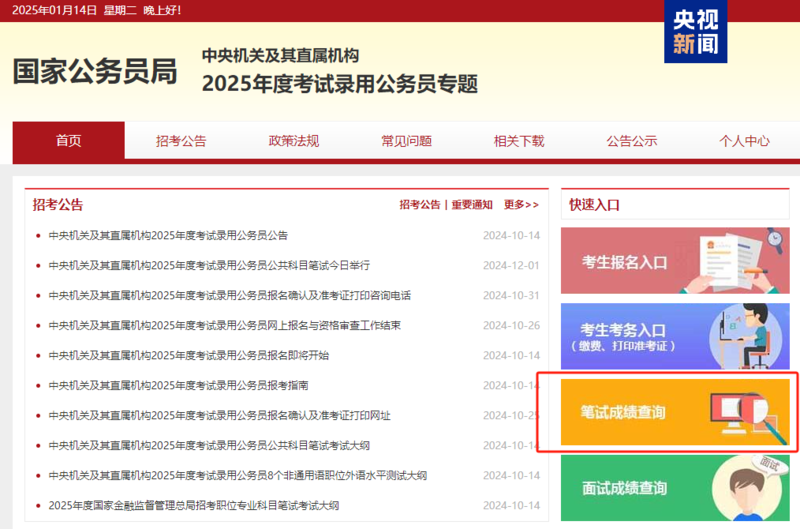Open the 相关下载 navigation item
This screenshot has height=529, width=800.
tap(519, 141)
